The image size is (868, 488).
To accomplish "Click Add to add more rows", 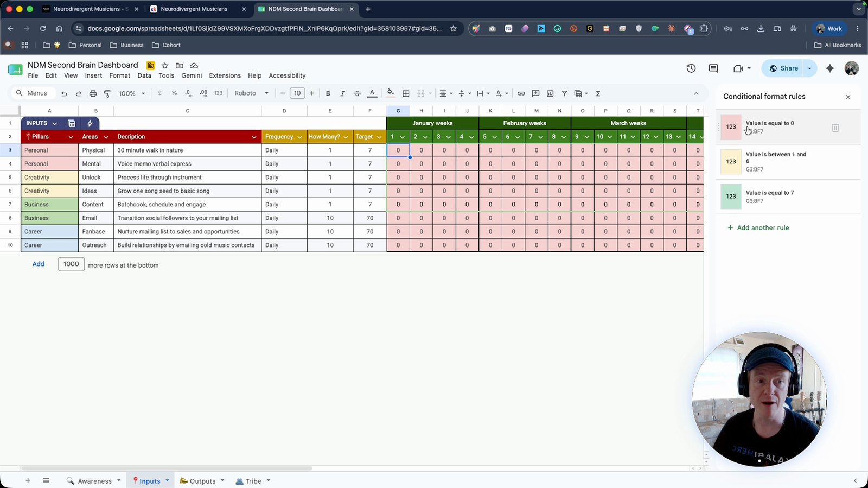I will pos(38,264).
